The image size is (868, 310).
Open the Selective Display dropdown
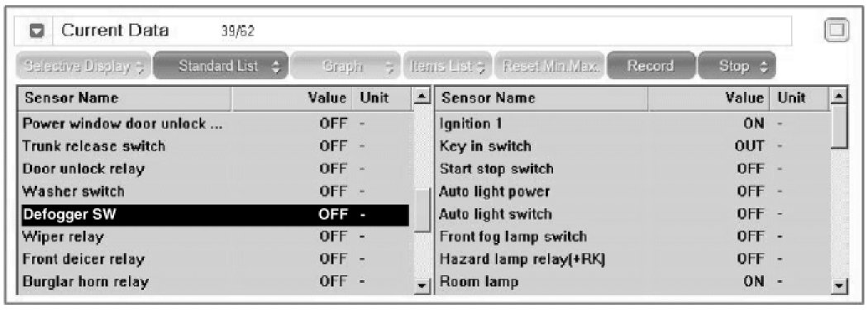point(83,66)
